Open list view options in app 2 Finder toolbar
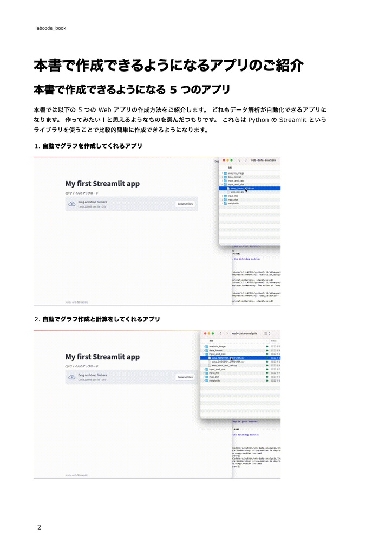 [x=267, y=333]
